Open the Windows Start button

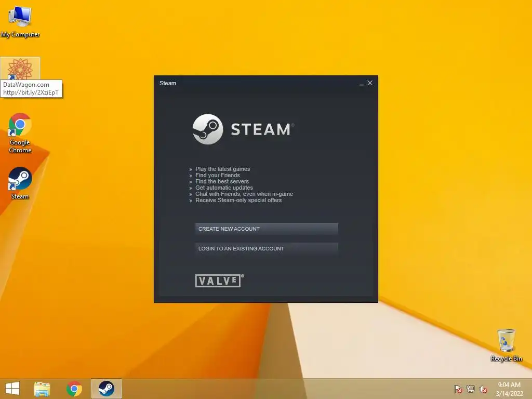[12, 389]
